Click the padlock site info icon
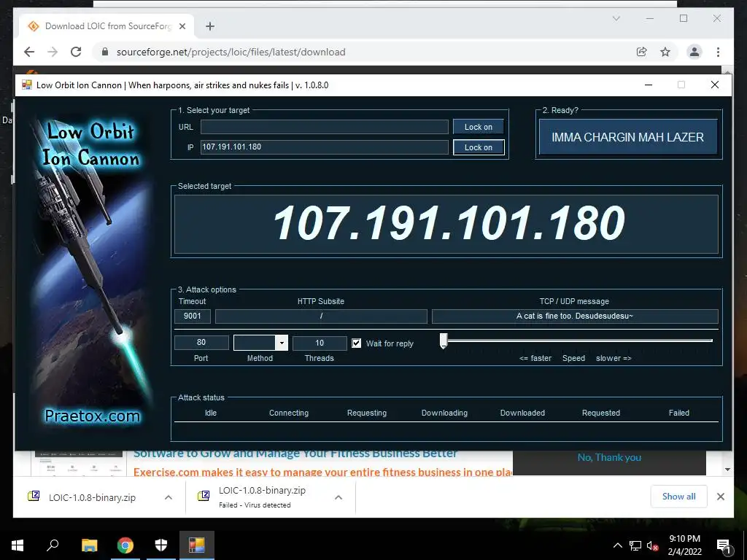The image size is (747, 560). tap(105, 52)
